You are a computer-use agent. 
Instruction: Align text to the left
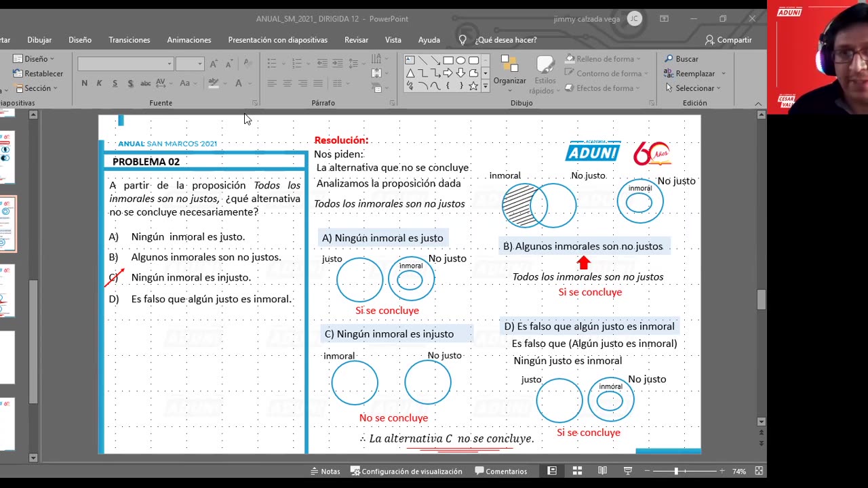click(272, 83)
